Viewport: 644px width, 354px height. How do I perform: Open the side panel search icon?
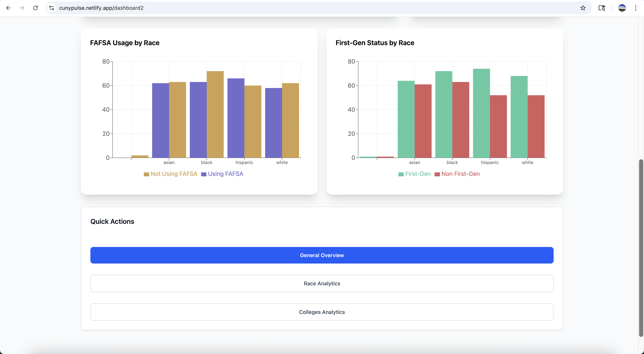[601, 8]
